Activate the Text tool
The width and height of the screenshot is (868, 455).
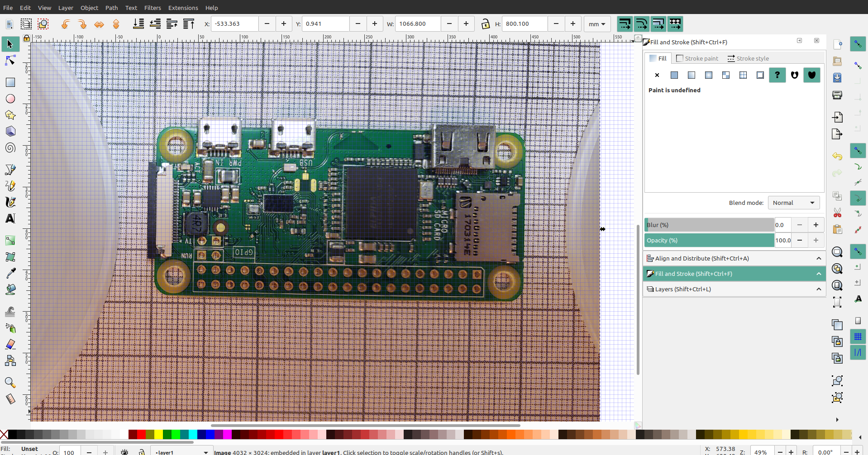10,218
